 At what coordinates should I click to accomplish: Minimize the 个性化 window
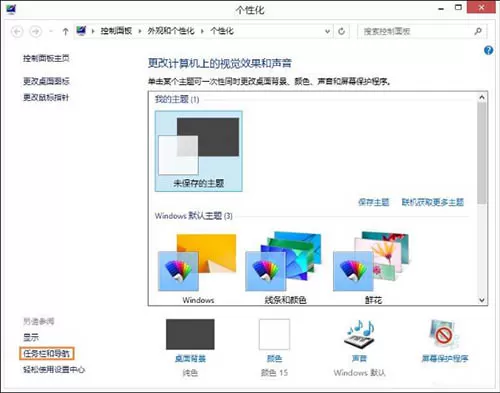tap(441, 8)
